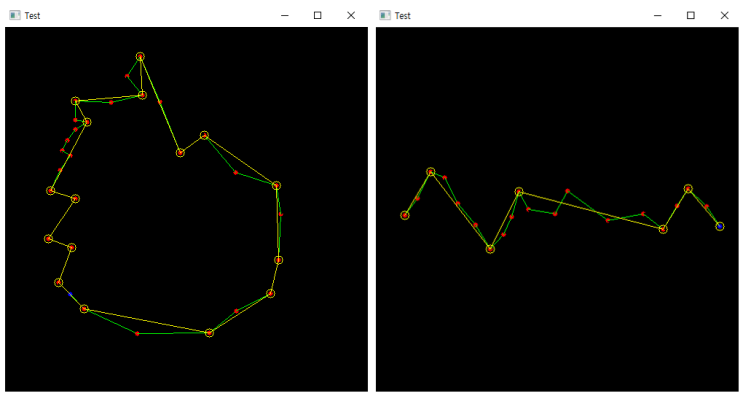Click the lowest circled vertex in right canvas
The height and width of the screenshot is (396, 743).
pyautogui.click(x=490, y=249)
